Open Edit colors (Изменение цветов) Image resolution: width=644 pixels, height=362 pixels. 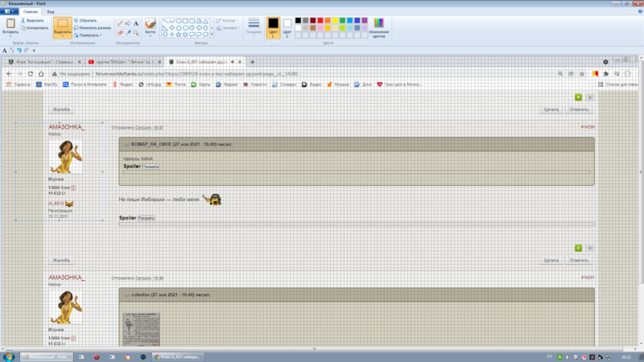pyautogui.click(x=378, y=28)
